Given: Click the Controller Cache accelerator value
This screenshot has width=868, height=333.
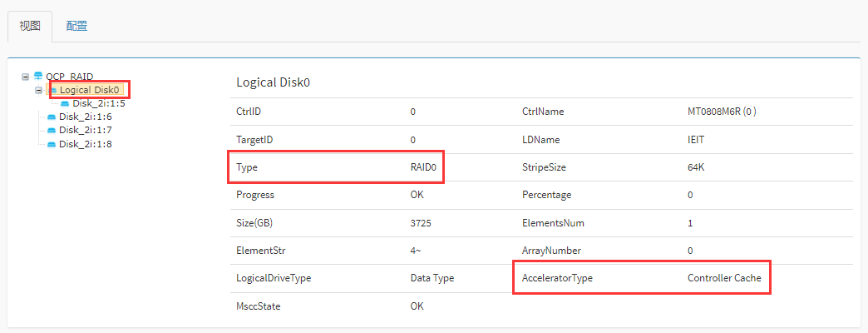Looking at the screenshot, I should tap(724, 278).
